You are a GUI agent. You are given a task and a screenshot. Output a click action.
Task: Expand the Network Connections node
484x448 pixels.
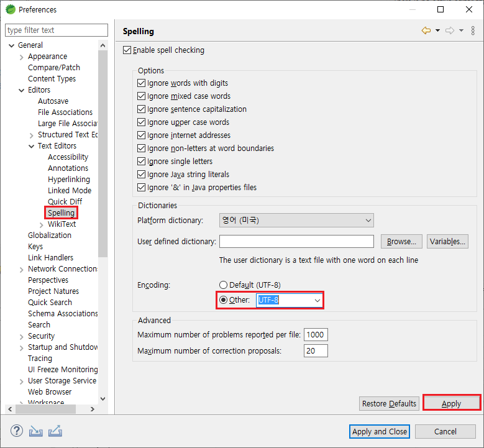coord(21,270)
